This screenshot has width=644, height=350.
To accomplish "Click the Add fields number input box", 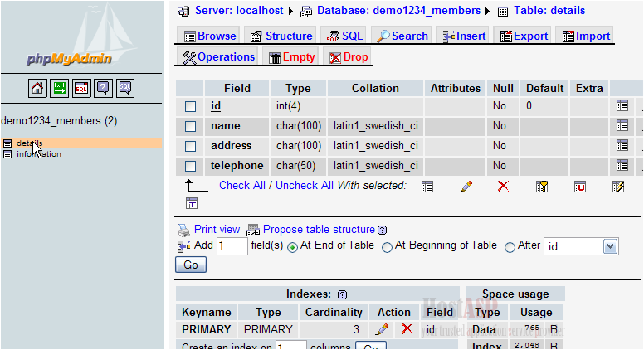I will tap(232, 246).
